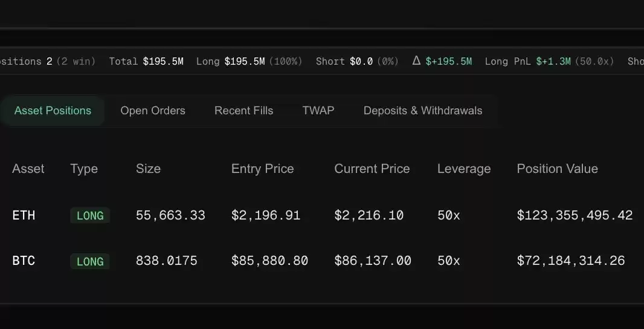Screen dimensions: 644x329
Task: Sort by the Type column header
Action: [x=84, y=169]
